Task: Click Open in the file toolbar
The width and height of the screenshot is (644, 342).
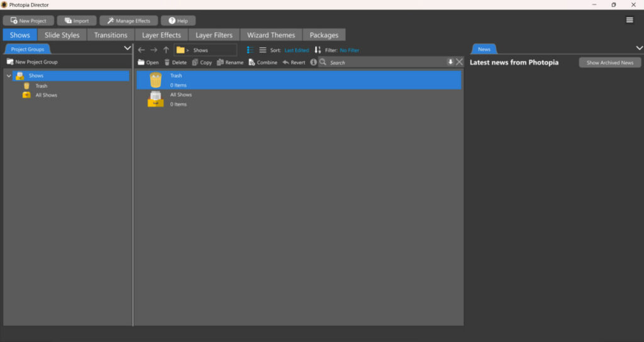Action: tap(148, 62)
